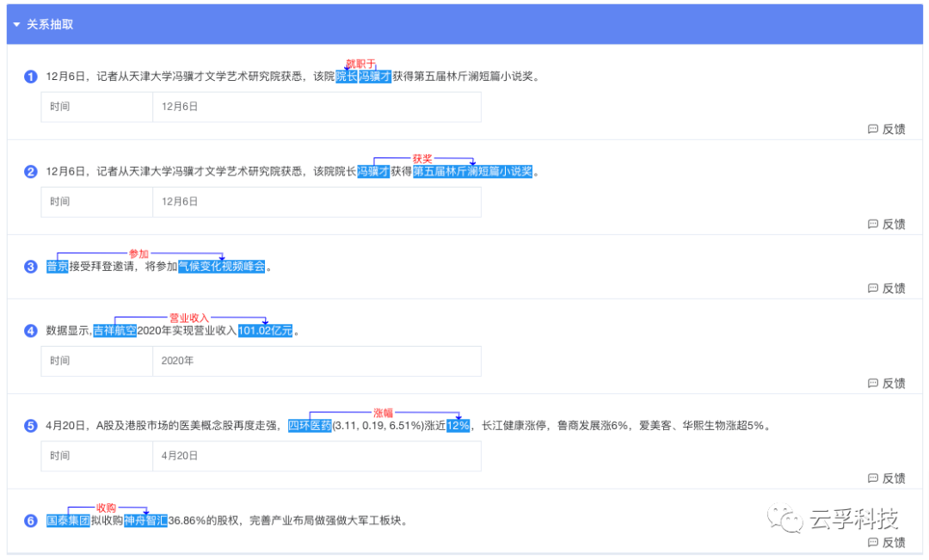This screenshot has width=929, height=560.
Task: Select highlighted entity 气候变化视频峰会
Action: coord(222,267)
